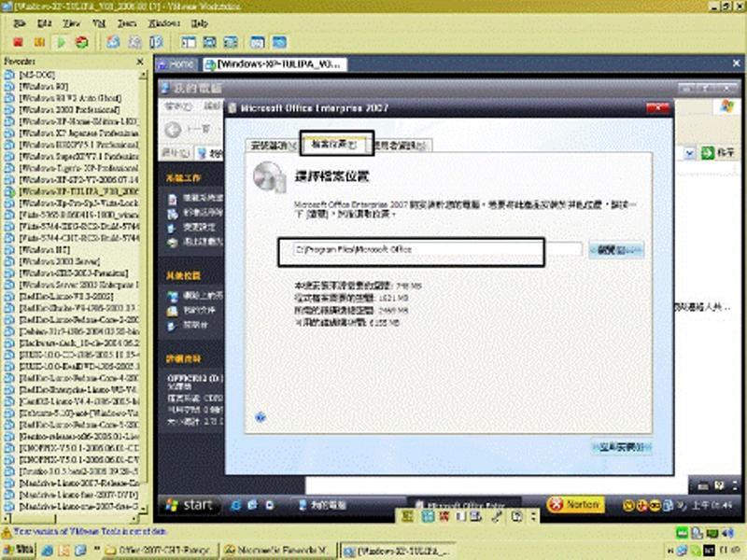Screen dimensions: 747x560
Task: Click the 瀏覽 Browse button in Office setup
Action: (x=616, y=249)
